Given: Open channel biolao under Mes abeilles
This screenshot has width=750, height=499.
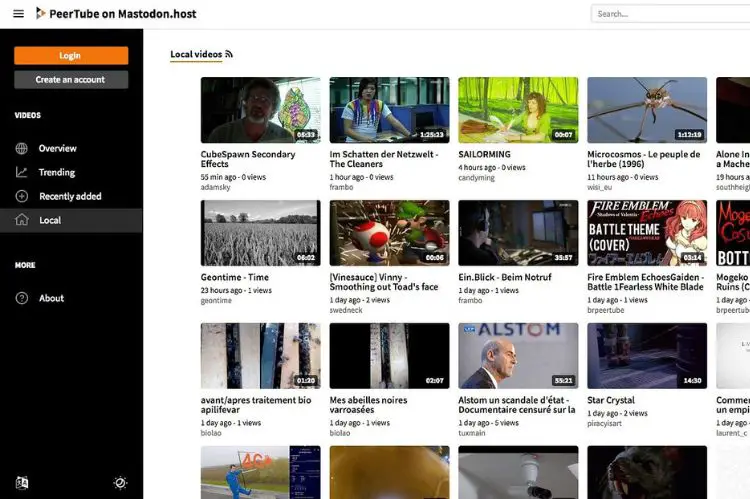Looking at the screenshot, I should coord(340,433).
